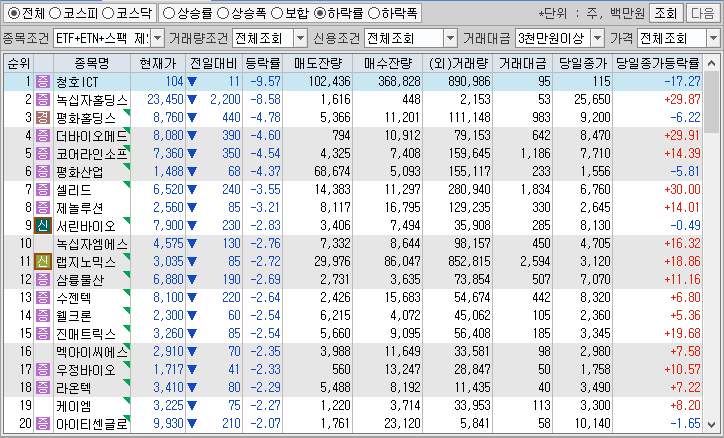
Task: Open the 거래대금 dropdown
Action: 598,38
